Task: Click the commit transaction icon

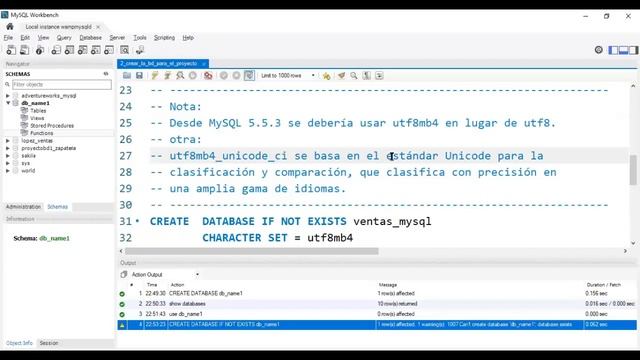Action: pos(224,76)
